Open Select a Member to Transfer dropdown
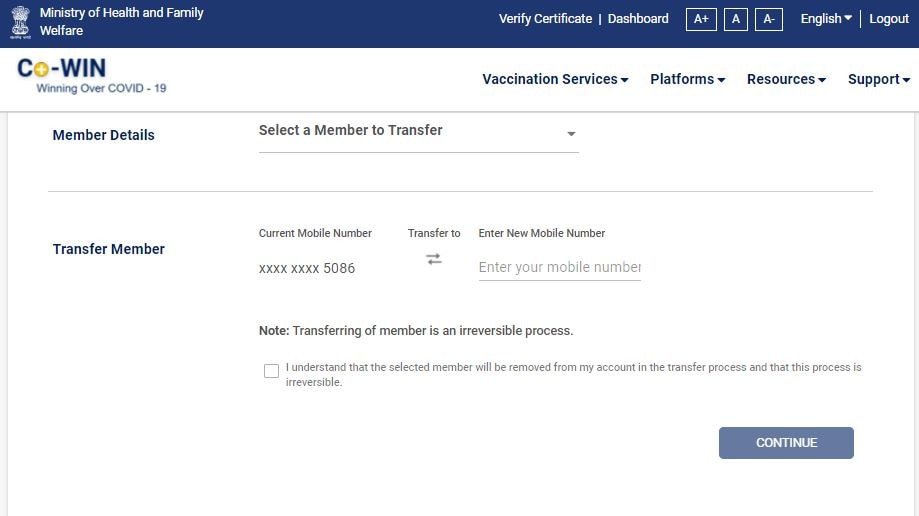 418,134
